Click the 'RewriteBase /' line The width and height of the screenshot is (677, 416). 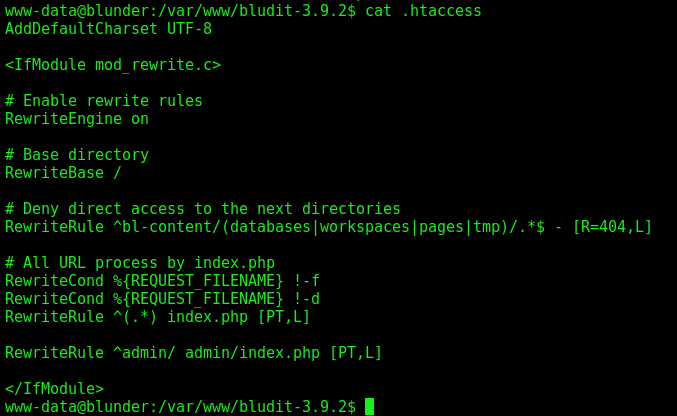63,173
